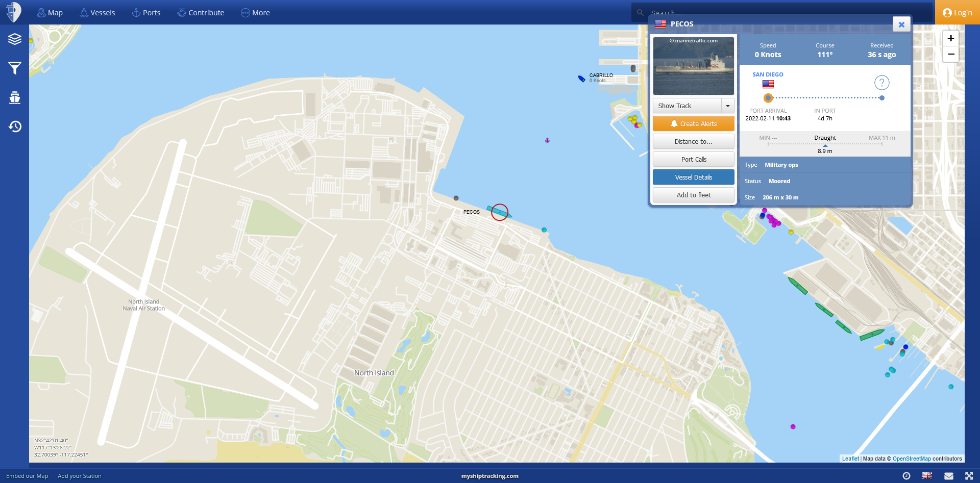Open the Contribute menu
This screenshot has height=483, width=980.
pyautogui.click(x=201, y=13)
